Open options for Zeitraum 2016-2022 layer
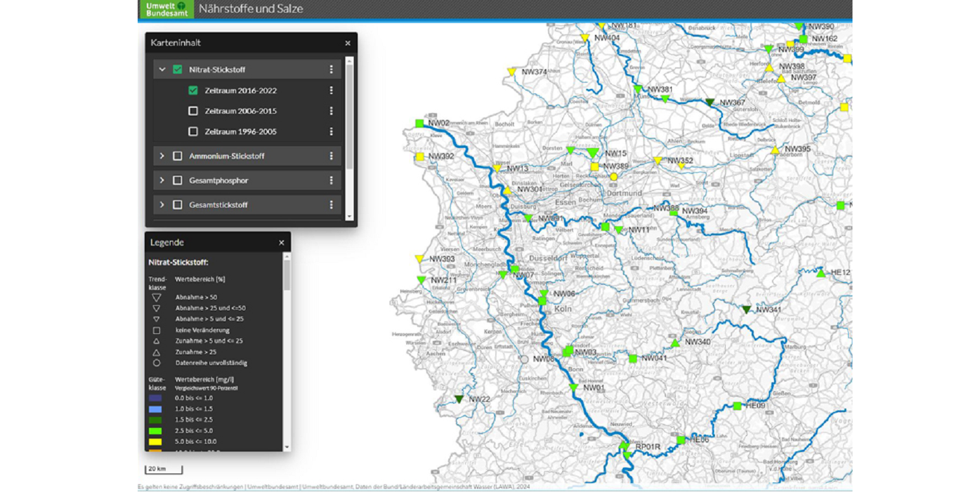The height and width of the screenshot is (492, 980). [330, 91]
